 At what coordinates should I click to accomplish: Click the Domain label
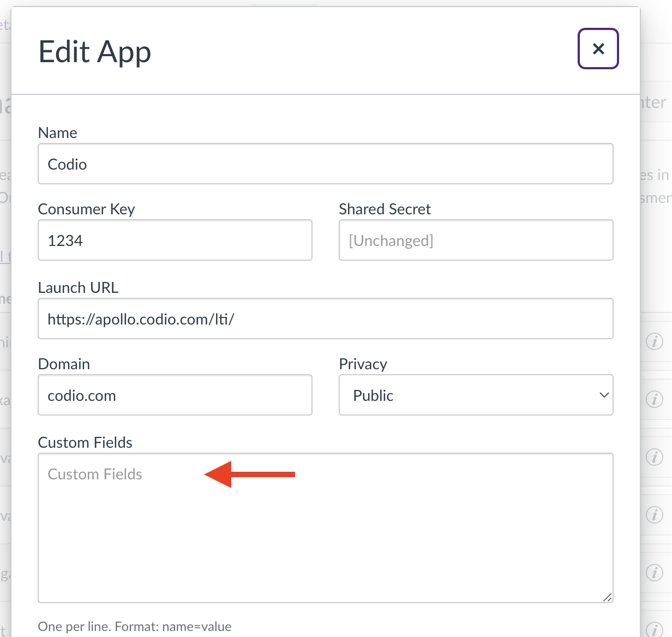tap(64, 364)
